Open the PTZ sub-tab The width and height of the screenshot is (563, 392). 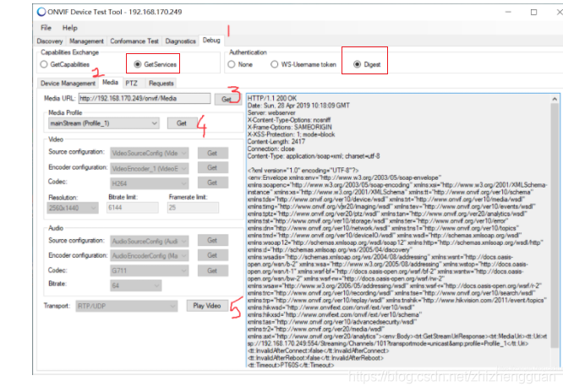[x=131, y=84]
